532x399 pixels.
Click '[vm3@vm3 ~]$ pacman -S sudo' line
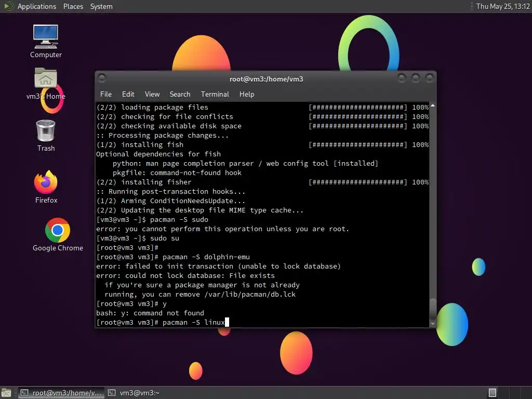pos(152,220)
